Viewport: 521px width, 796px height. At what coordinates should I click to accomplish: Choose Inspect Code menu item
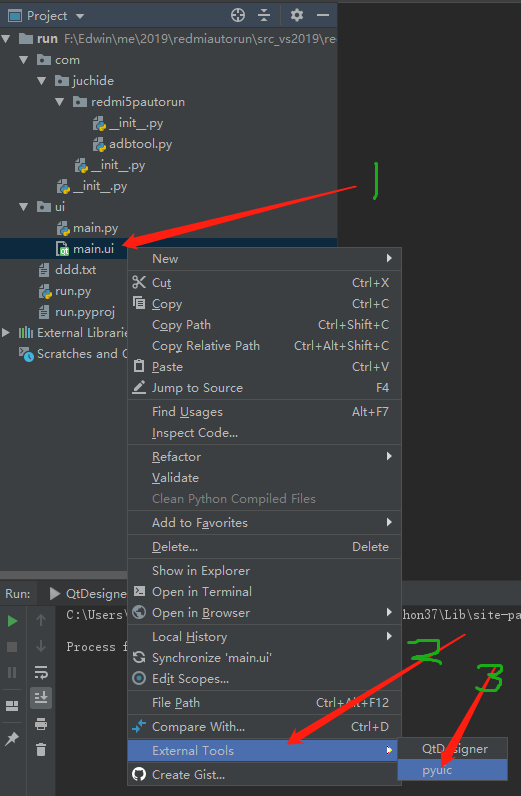264,433
